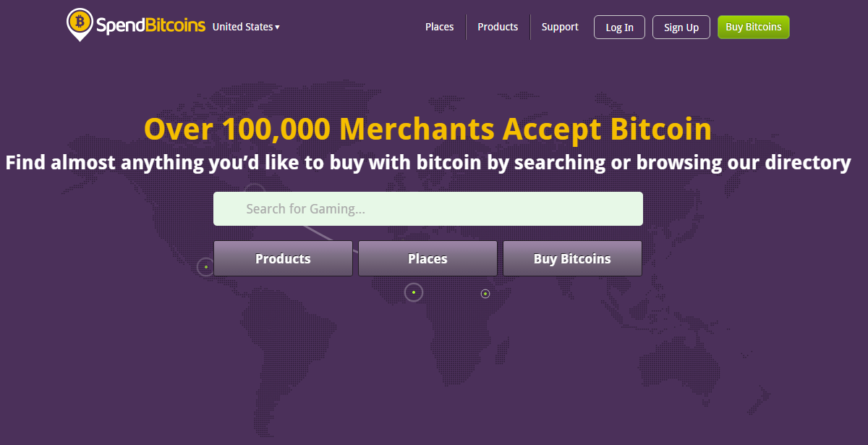Image resolution: width=868 pixels, height=445 pixels.
Task: Click the green Buy Bitcoins header button
Action: coord(754,27)
